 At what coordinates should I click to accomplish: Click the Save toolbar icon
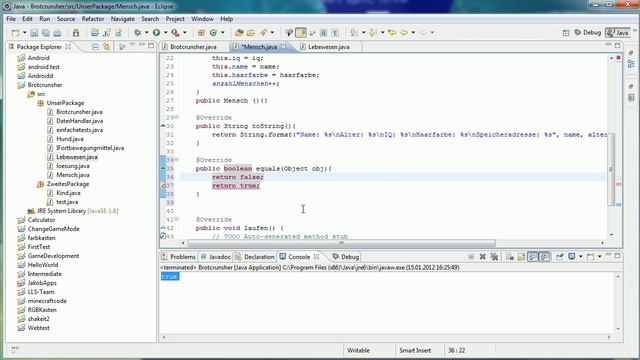coord(34,33)
